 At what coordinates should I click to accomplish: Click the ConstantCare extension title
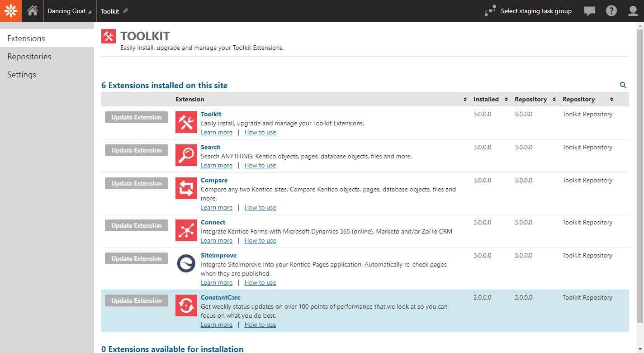(x=221, y=297)
